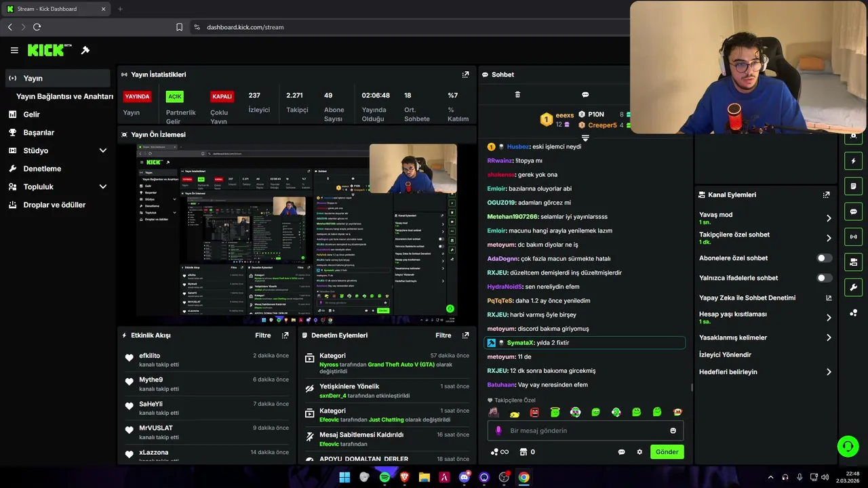Open external link for Yapay Zeka ile Sohbet Denetimi
Screen dimensions: 868x488
click(829, 298)
